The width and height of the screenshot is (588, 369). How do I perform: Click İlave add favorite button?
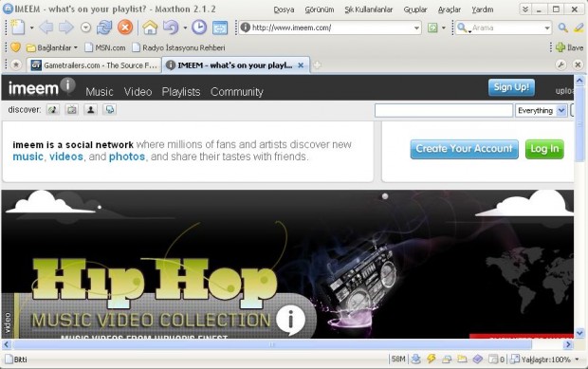tap(570, 47)
